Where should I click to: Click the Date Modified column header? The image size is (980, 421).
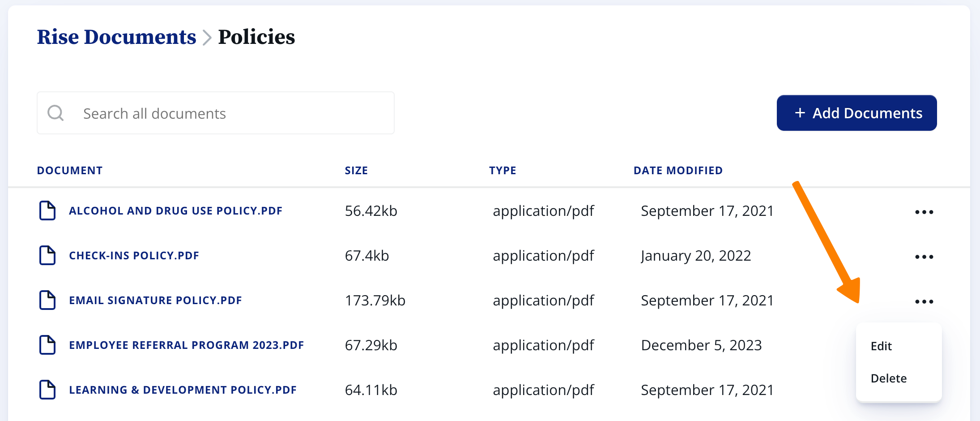tap(677, 171)
